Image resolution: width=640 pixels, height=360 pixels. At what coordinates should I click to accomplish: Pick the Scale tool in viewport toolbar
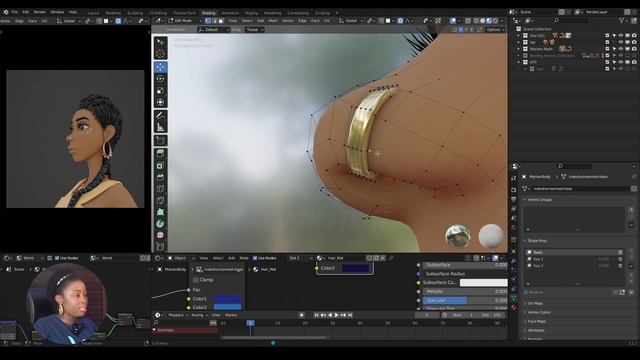coord(160,91)
